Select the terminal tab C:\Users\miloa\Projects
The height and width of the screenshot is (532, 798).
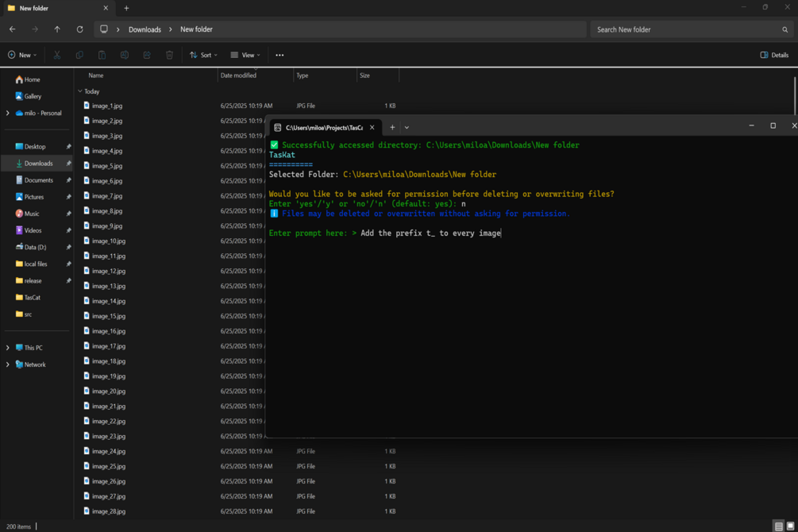point(325,127)
